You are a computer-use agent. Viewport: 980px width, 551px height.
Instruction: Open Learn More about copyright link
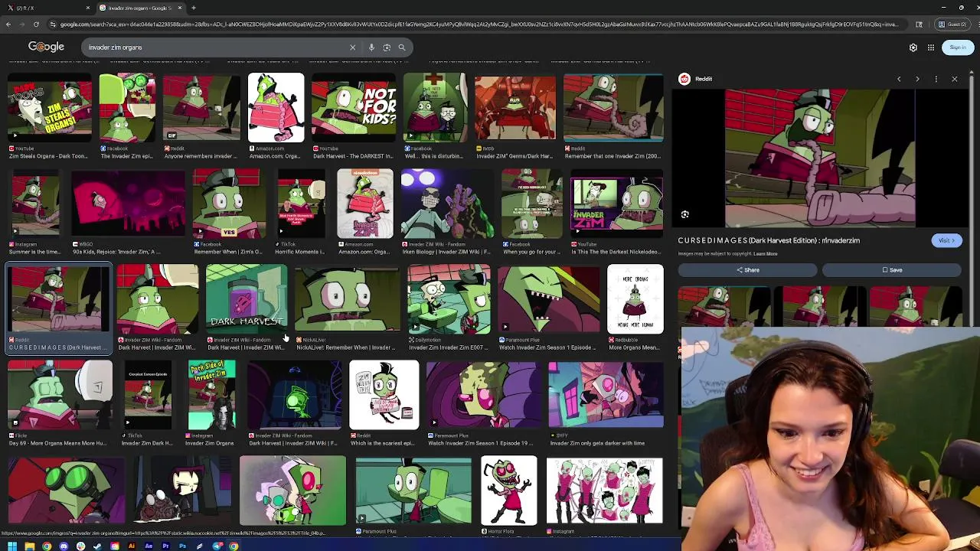coord(765,254)
